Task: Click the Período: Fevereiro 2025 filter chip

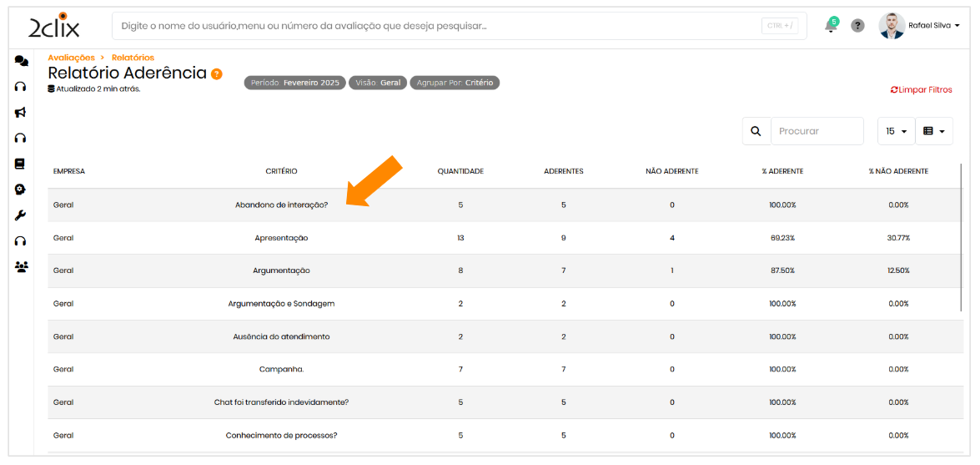Action: point(294,83)
